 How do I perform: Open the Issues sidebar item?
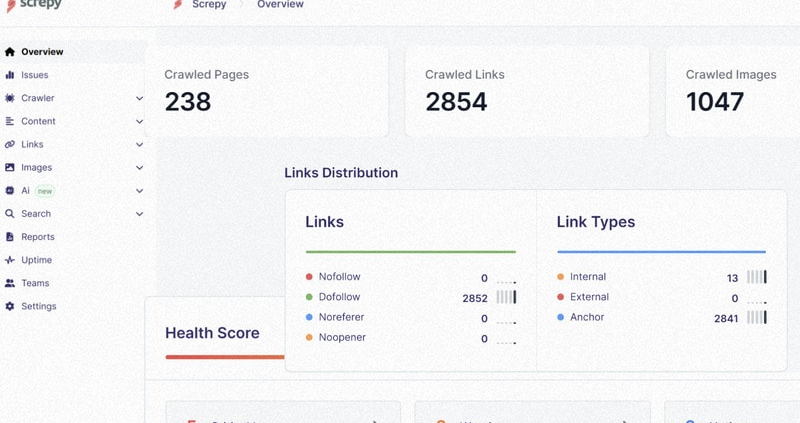tap(35, 75)
